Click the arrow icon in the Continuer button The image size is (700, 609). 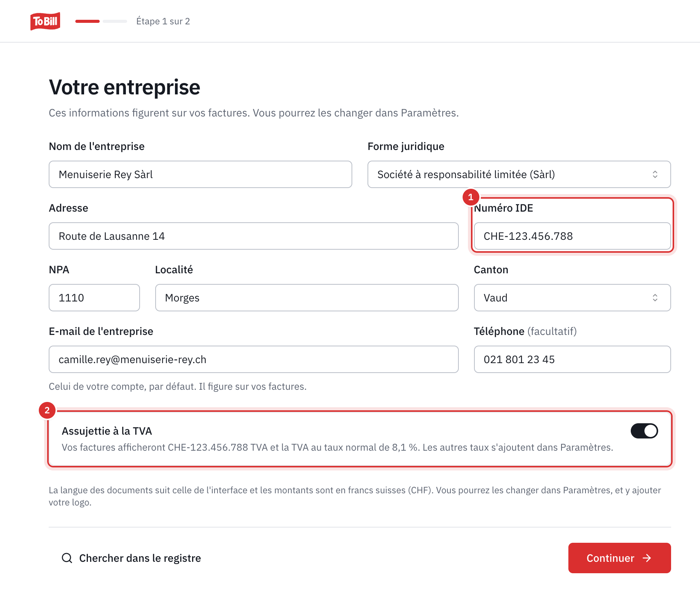(x=647, y=558)
